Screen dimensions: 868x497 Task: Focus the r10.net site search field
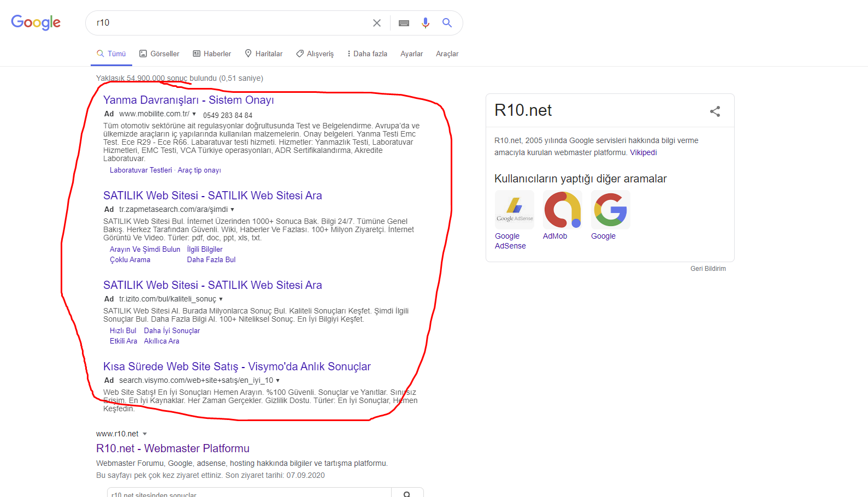pyautogui.click(x=249, y=493)
